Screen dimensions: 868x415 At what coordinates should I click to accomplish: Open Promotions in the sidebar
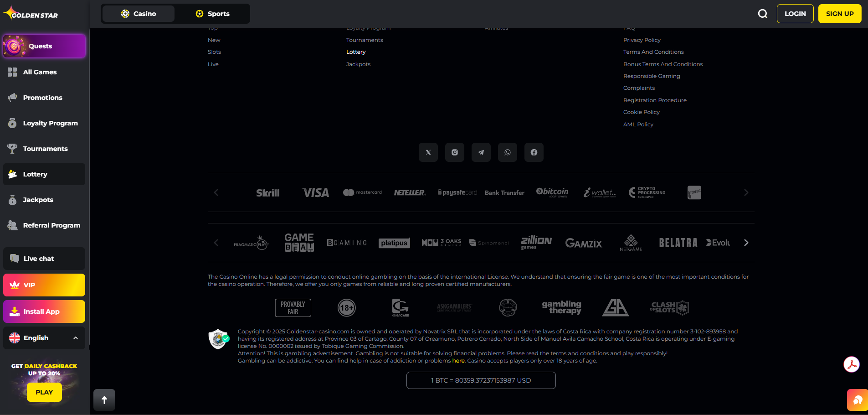click(44, 98)
